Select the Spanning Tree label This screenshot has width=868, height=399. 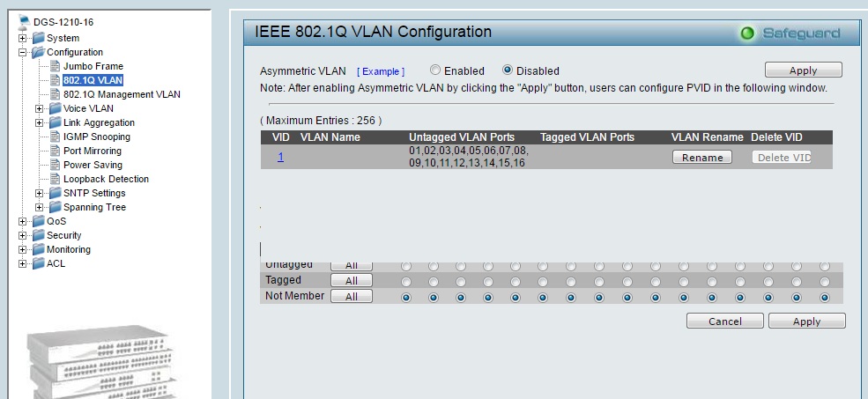pos(94,208)
